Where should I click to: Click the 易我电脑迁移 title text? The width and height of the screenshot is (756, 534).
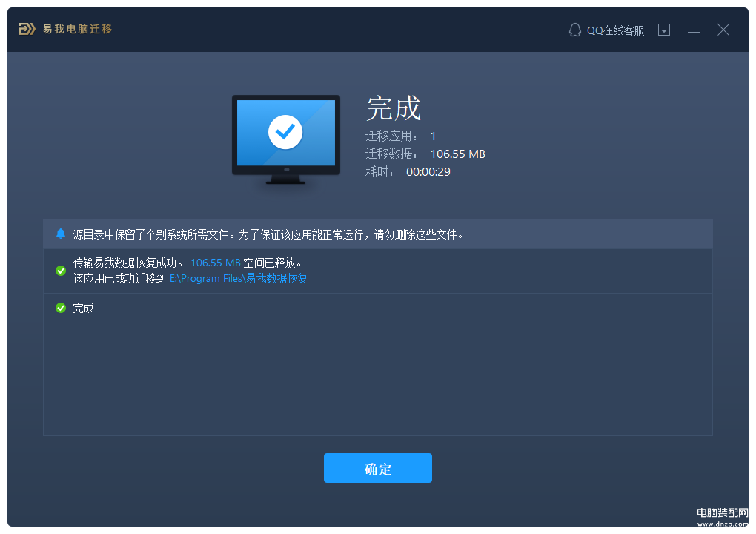[77, 29]
